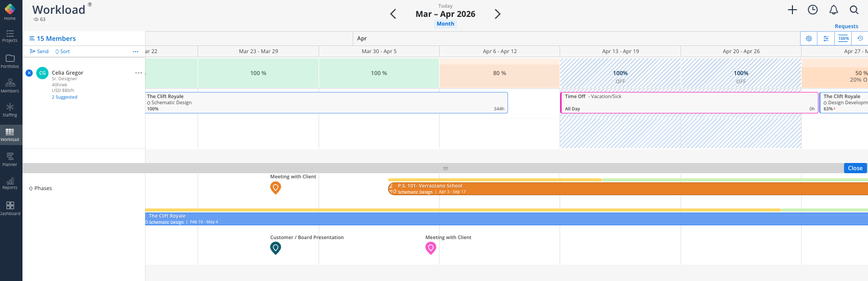Toggle the history view icon
The height and width of the screenshot is (281, 868).
point(860,38)
